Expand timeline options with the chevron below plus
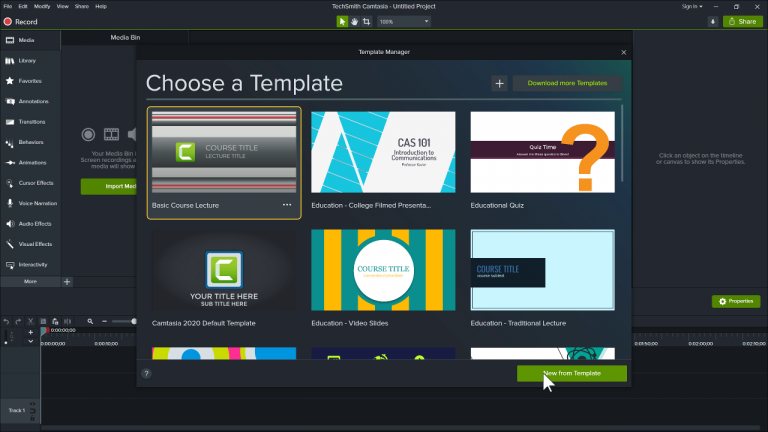The width and height of the screenshot is (768, 432). pyautogui.click(x=30, y=341)
